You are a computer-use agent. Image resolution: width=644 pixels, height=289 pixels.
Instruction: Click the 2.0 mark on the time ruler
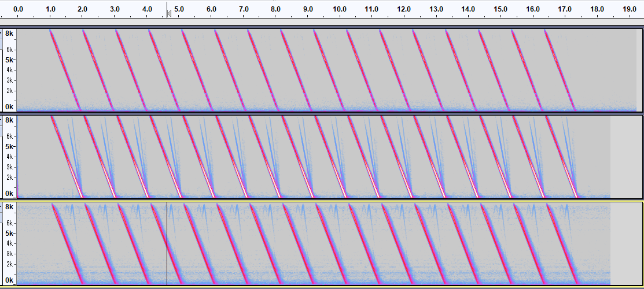pos(83,9)
